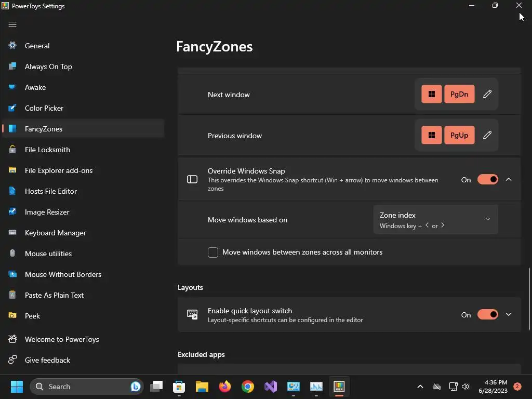Screen dimensions: 532x399
Task: Collapse the Override Windows Snap section
Action: click(x=509, y=179)
